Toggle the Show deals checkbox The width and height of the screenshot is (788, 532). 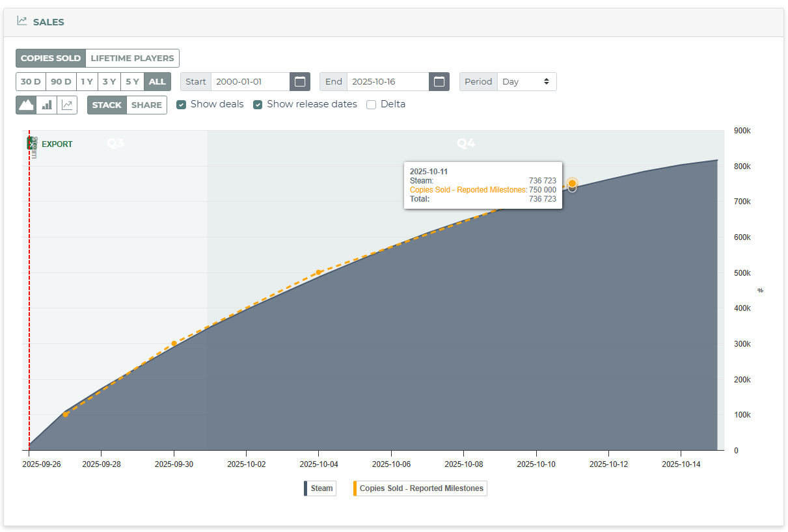[182, 105]
